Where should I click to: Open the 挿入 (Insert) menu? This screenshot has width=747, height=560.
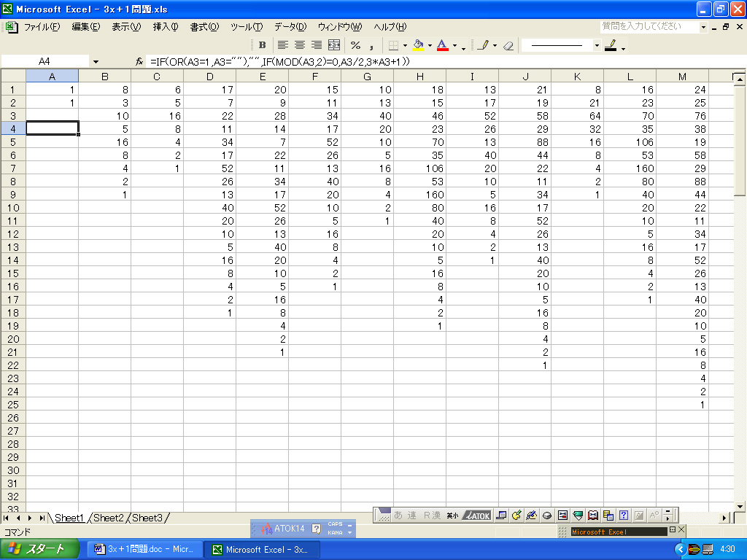[x=165, y=27]
